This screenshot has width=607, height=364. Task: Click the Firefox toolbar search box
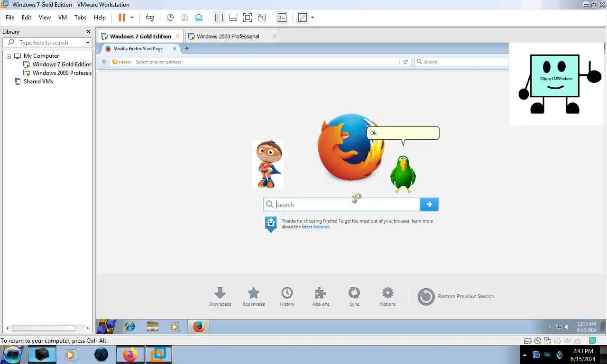[462, 62]
